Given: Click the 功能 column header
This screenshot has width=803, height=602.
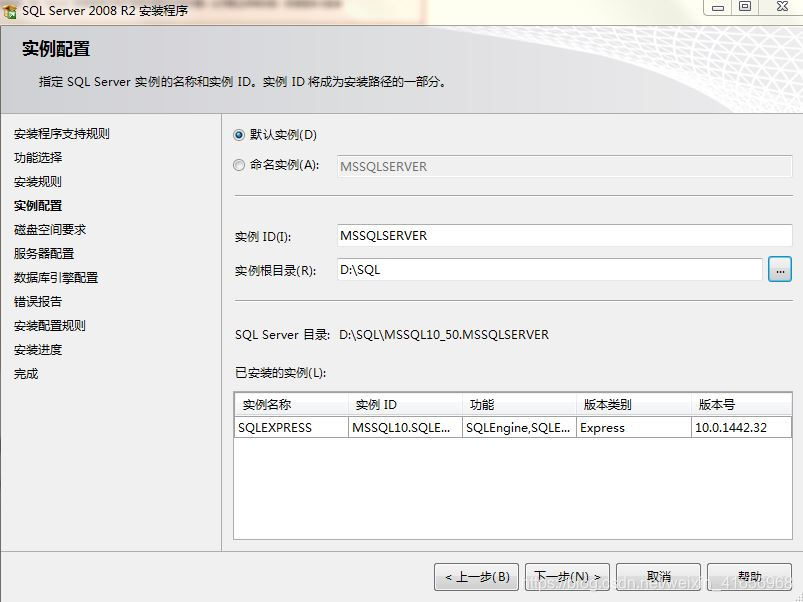Looking at the screenshot, I should click(x=520, y=405).
